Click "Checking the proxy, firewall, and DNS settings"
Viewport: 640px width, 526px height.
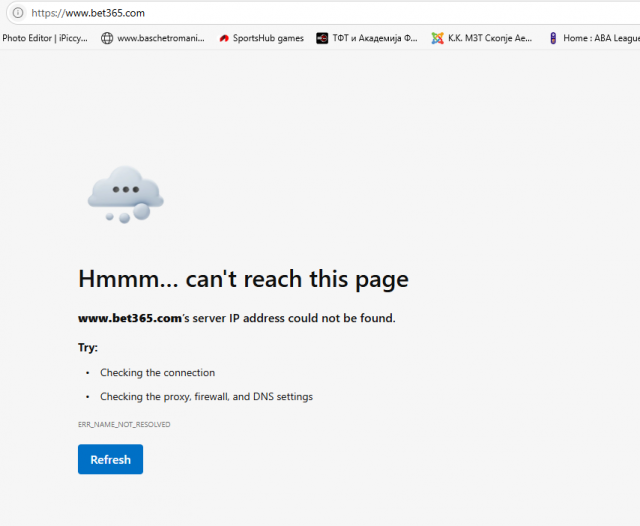pyautogui.click(x=207, y=397)
